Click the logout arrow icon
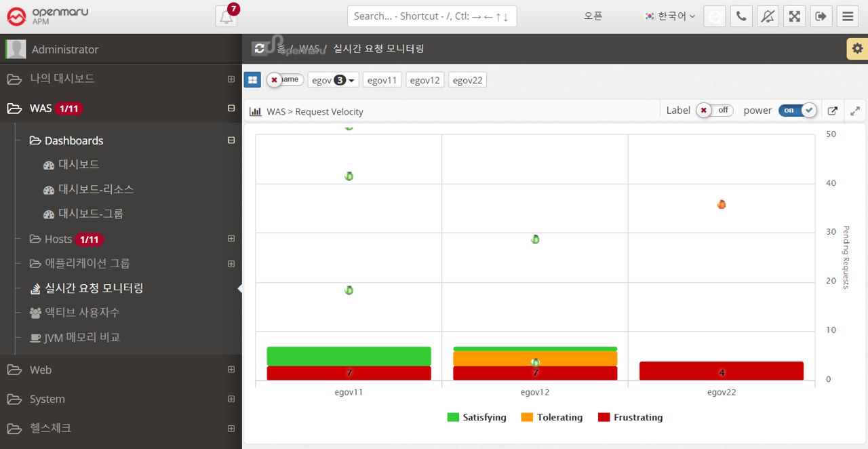The height and width of the screenshot is (449, 868). [821, 16]
